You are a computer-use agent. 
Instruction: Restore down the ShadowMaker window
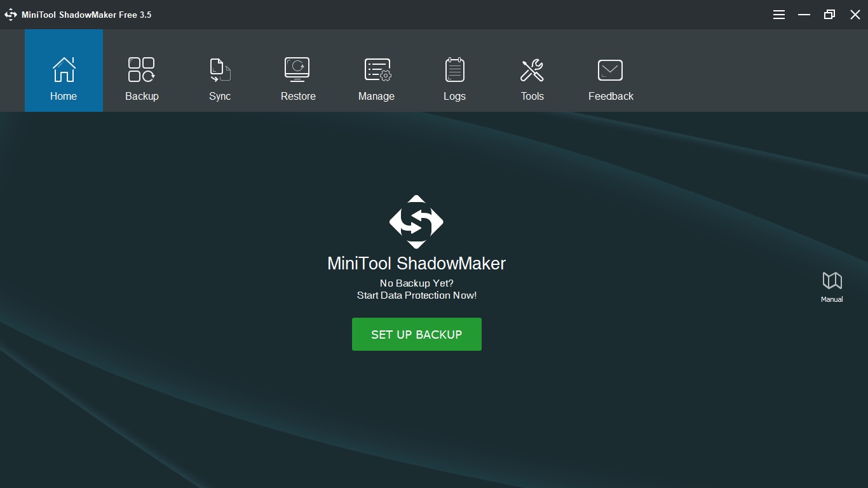click(830, 15)
